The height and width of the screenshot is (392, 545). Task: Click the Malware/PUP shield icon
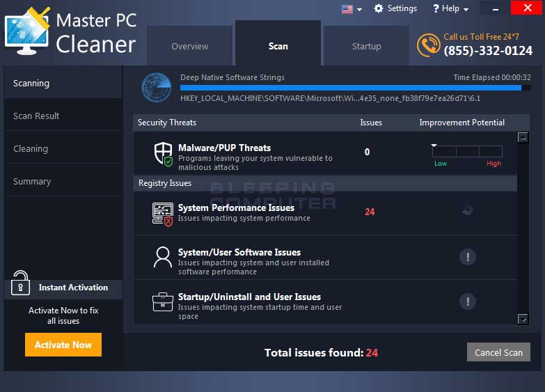point(164,154)
